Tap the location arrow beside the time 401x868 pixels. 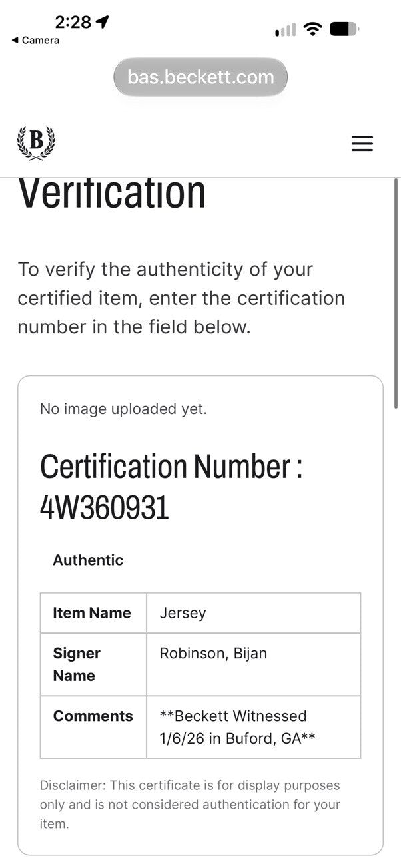pyautogui.click(x=102, y=22)
